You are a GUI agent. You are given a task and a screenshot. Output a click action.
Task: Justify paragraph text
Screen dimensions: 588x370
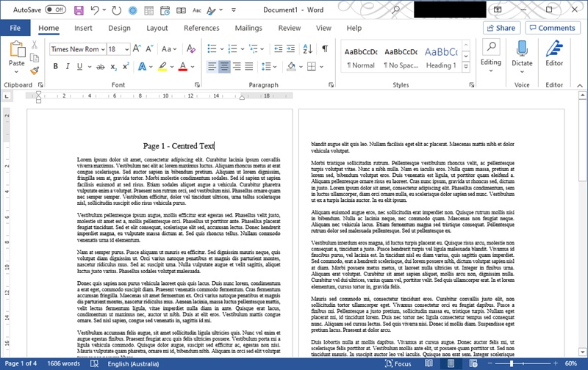click(x=249, y=66)
